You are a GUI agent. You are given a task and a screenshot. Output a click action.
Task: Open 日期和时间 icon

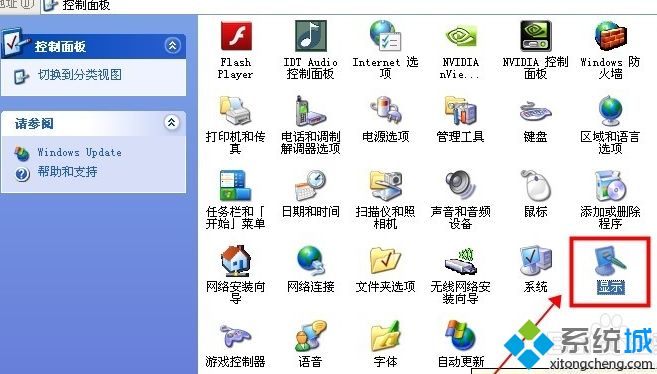[x=310, y=186]
